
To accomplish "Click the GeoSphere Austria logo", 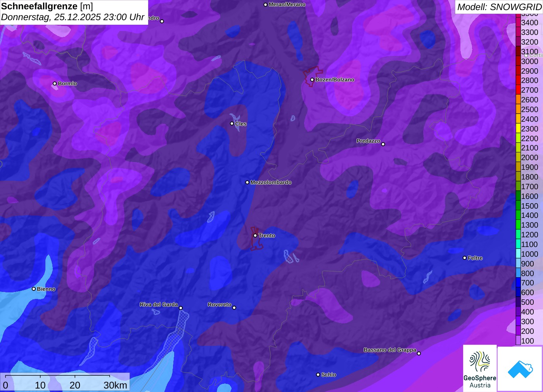I will point(480,368).
